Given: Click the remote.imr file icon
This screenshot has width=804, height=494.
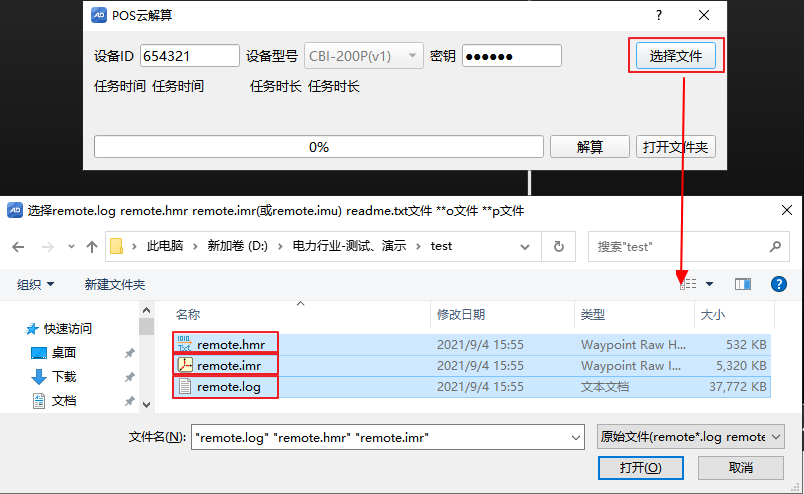Looking at the screenshot, I should [185, 365].
